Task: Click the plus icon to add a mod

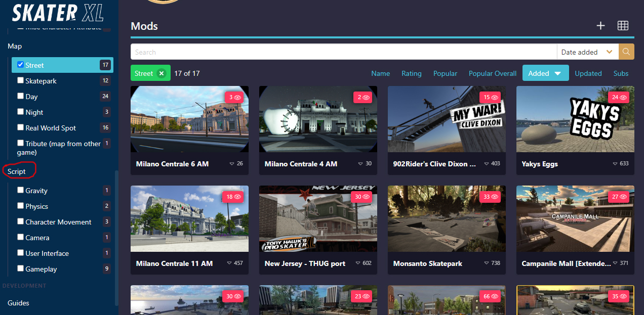Action: tap(600, 26)
